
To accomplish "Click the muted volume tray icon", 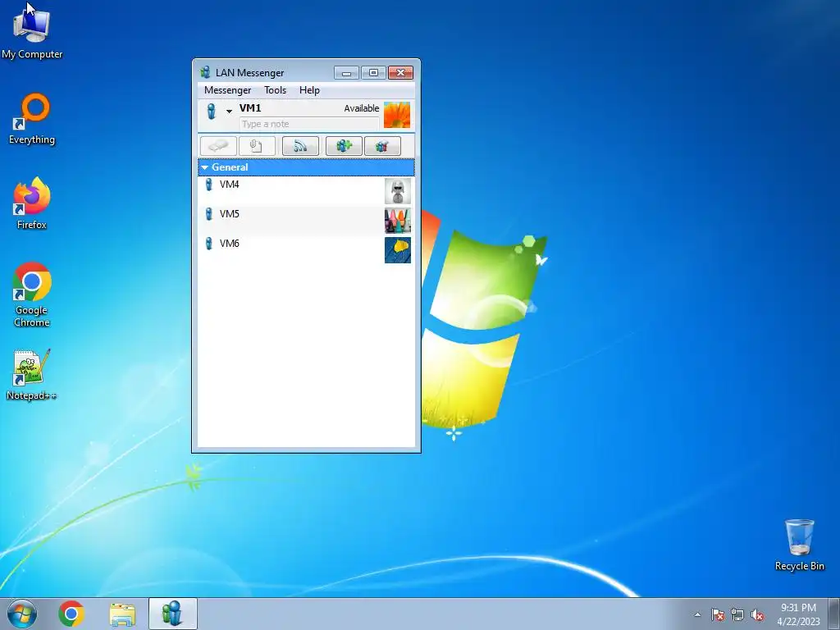I will [757, 614].
